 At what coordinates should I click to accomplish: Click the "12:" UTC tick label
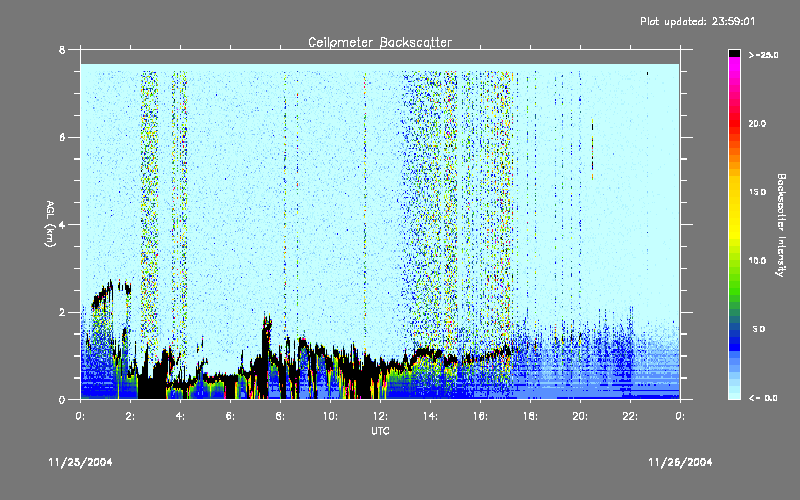point(380,416)
